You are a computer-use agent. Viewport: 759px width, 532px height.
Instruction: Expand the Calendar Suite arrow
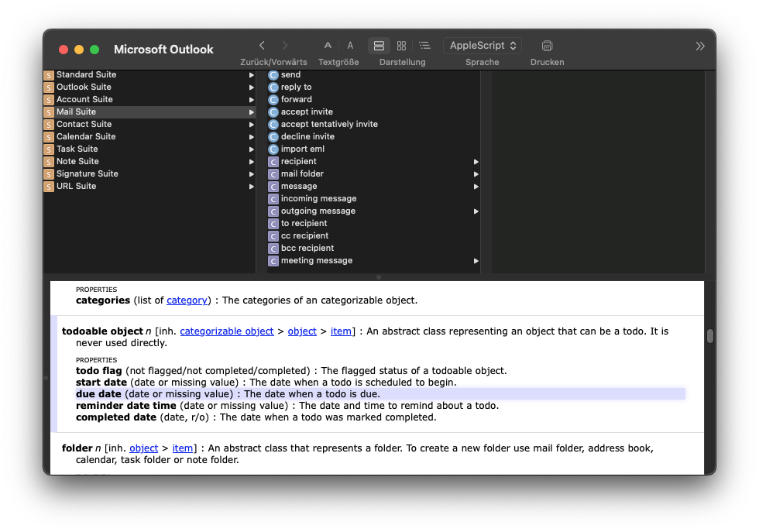pos(251,137)
